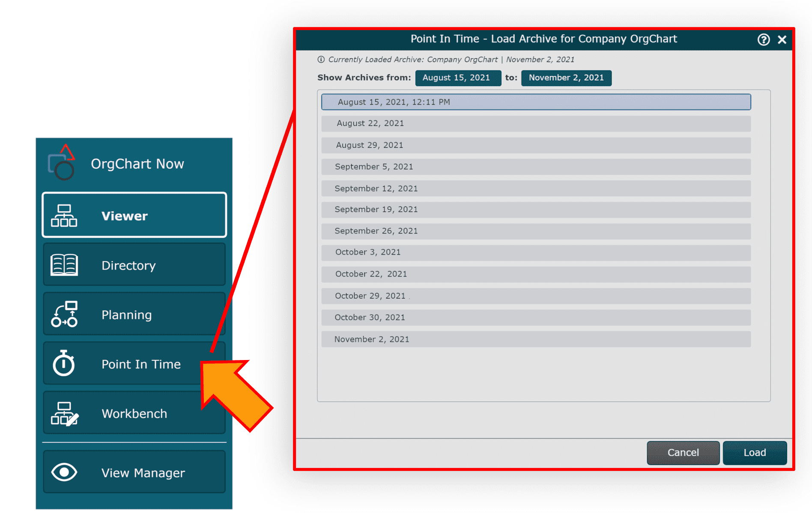
Task: Click the Workbench edit chart icon
Action: (x=64, y=413)
